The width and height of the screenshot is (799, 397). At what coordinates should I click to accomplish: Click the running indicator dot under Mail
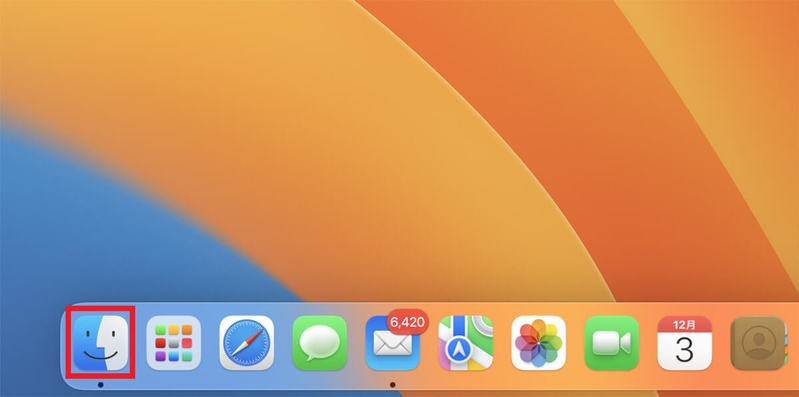[x=392, y=385]
